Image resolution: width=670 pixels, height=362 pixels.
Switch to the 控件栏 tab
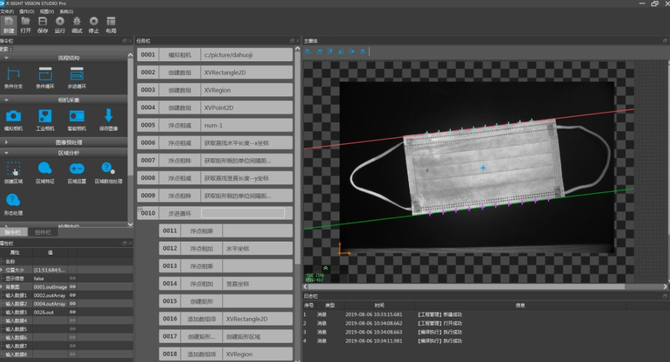click(x=42, y=232)
